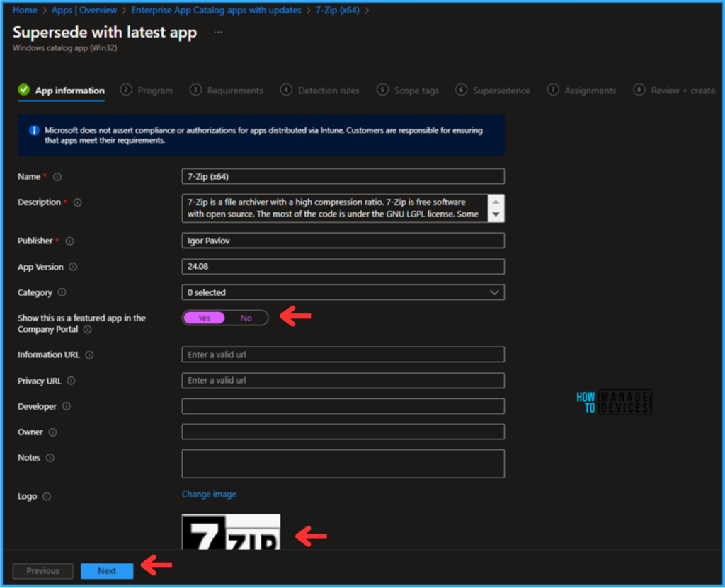The width and height of the screenshot is (725, 588).
Task: Set featured app toggle to No
Action: tap(246, 318)
